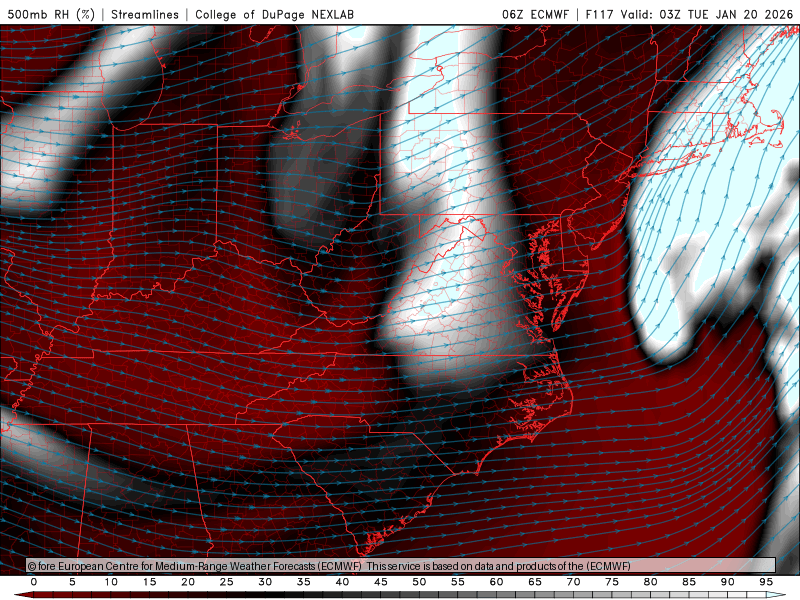Select the "60" value on the RH scale
Screen dimensions: 800x600
[496, 582]
